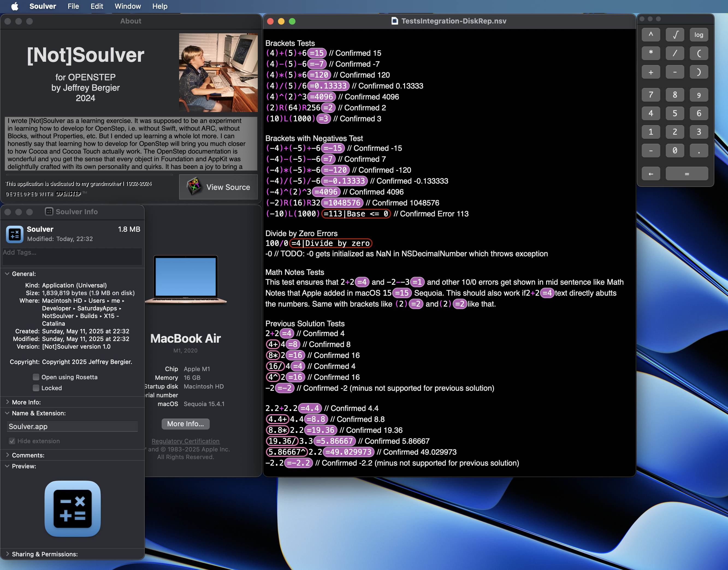Enable Open using Rosetta checkbox
Screen dimensions: 728x570
(36, 377)
